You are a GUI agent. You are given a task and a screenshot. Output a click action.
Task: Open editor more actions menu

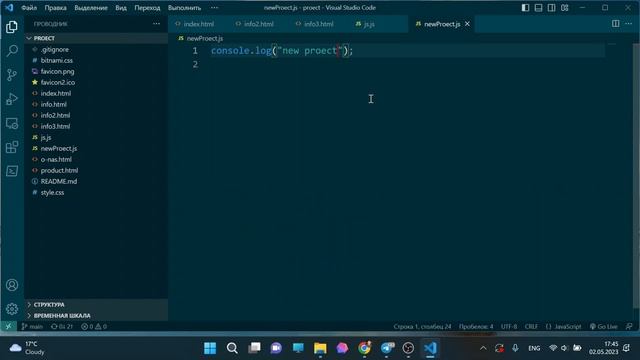coord(629,24)
